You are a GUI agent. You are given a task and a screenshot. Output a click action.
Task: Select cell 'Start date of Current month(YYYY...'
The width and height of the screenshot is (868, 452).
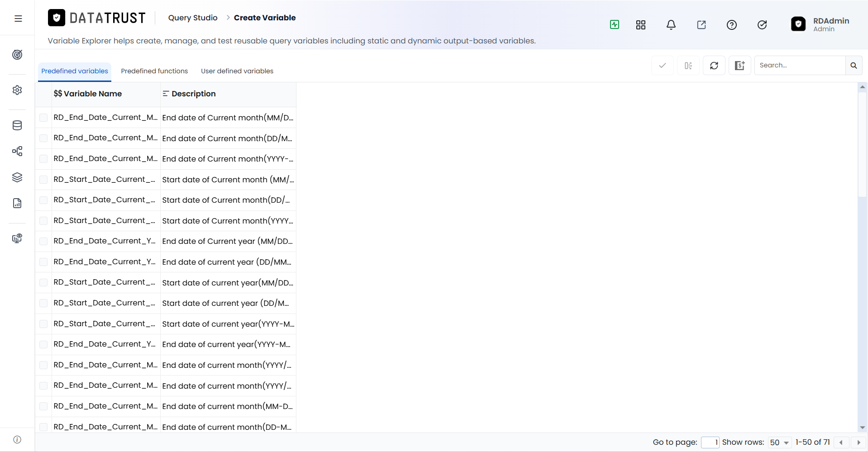coord(228,221)
